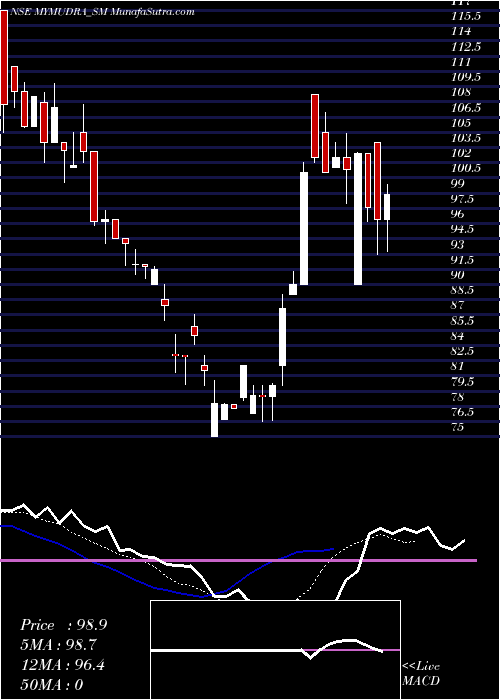Click the 5MA : 98.7 reading
Image resolution: width=500 pixels, height=700 pixels.
click(59, 645)
